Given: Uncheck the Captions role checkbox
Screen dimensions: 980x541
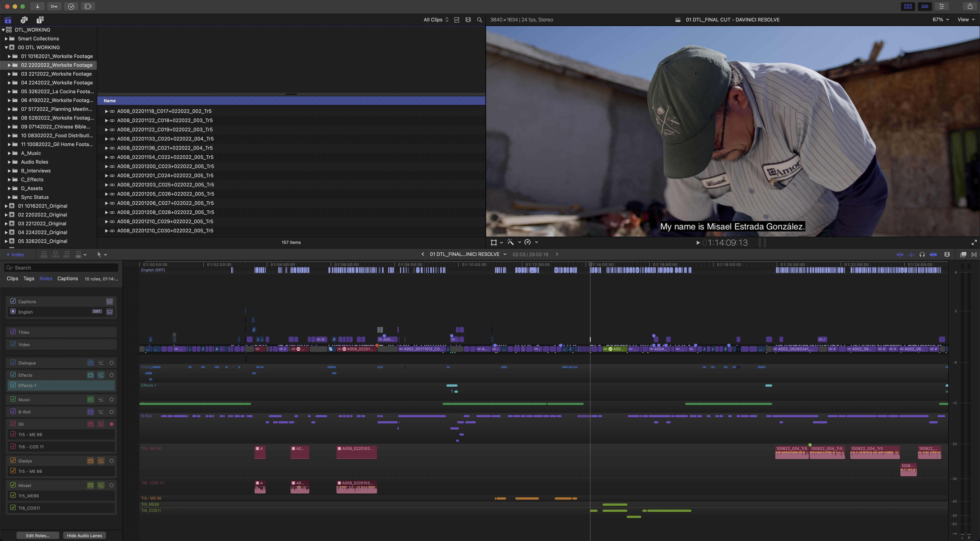Looking at the screenshot, I should [x=13, y=301].
